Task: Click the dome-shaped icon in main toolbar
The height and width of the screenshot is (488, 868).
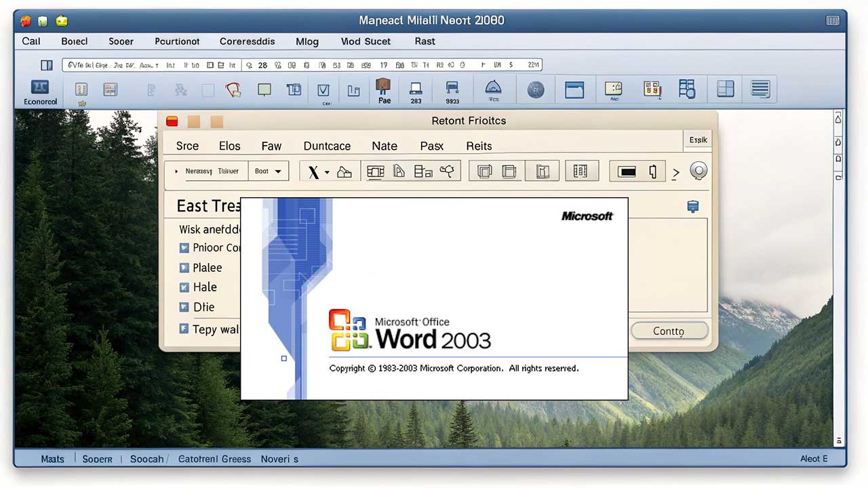Action: pyautogui.click(x=493, y=87)
